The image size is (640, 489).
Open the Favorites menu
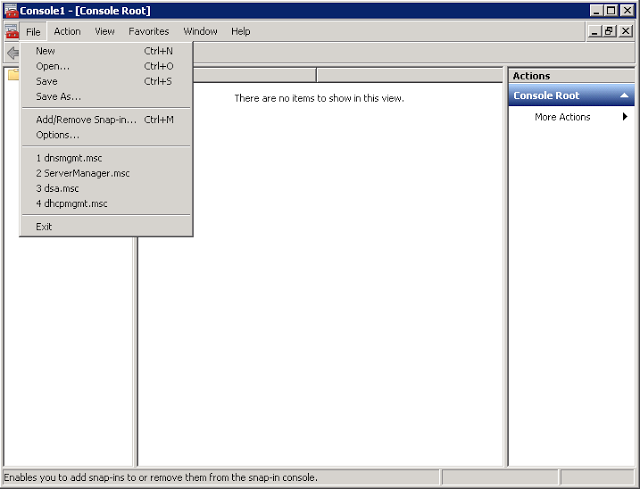coord(149,31)
